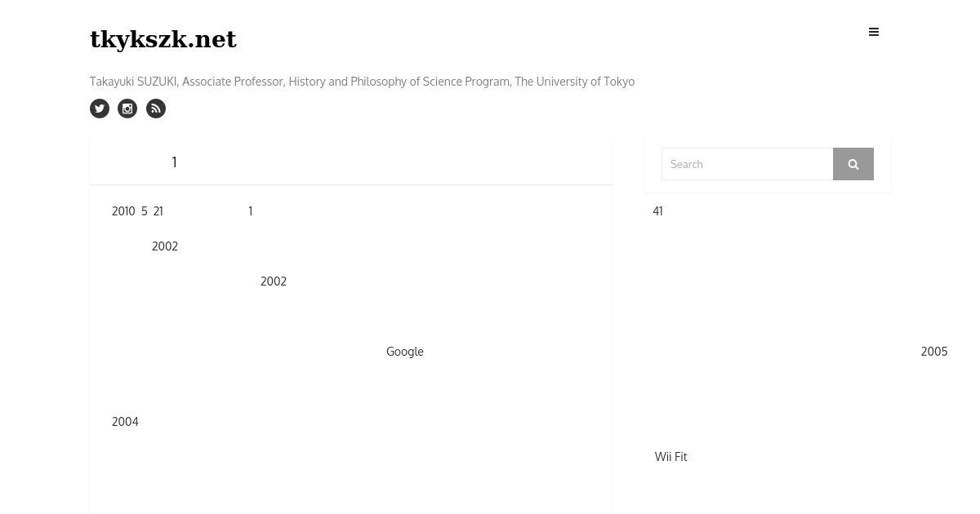
Task: Focus the Search input field
Action: click(747, 164)
